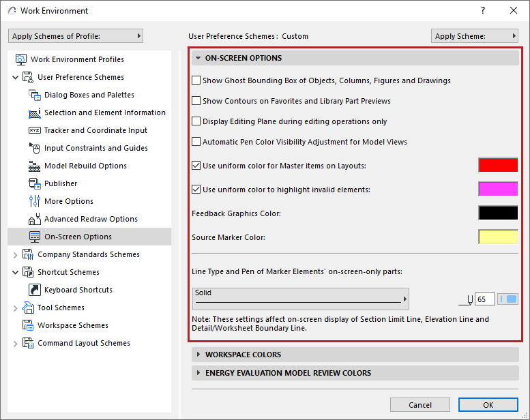The image size is (530, 420).
Task: Click the Tool Schemes hammer icon
Action: 28,307
